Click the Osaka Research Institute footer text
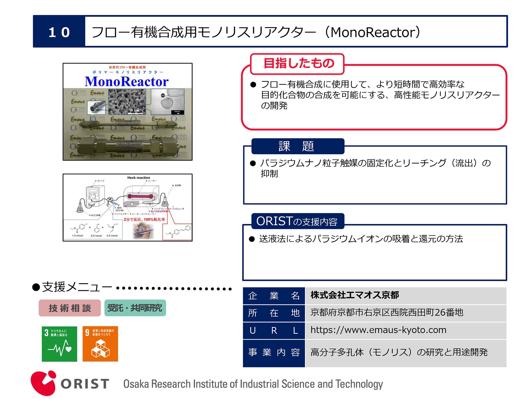The image size is (532, 399). point(253,384)
